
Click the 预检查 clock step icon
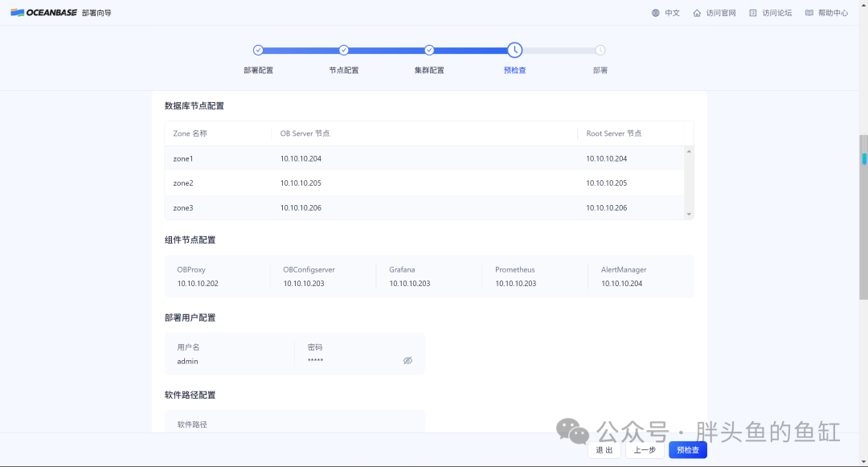[515, 51]
